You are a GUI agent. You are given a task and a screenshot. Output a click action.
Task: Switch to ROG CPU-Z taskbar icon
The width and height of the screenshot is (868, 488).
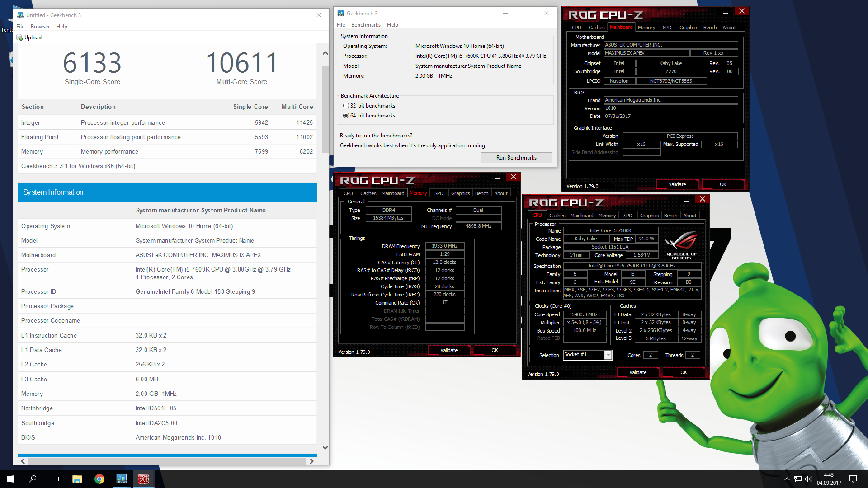tap(144, 479)
